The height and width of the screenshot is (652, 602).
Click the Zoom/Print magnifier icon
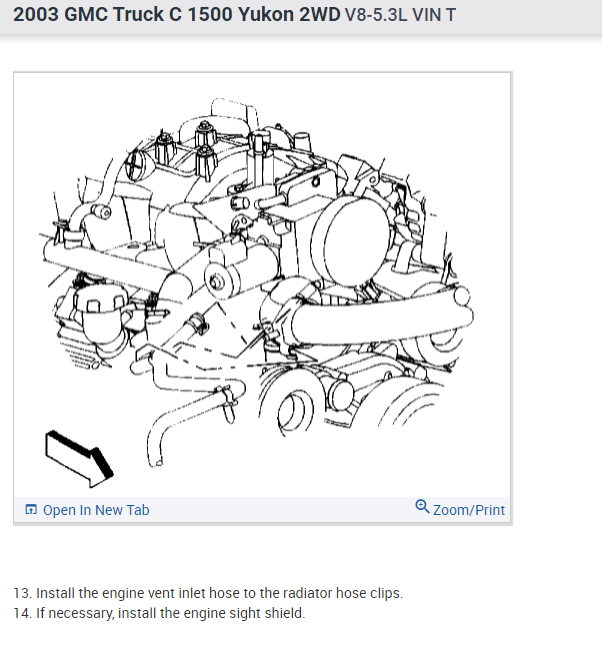click(422, 507)
